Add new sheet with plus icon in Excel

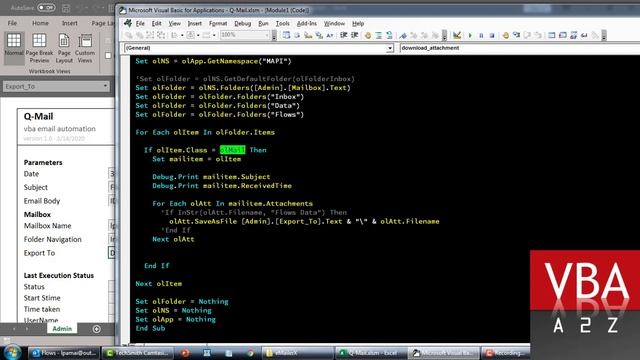97,329
